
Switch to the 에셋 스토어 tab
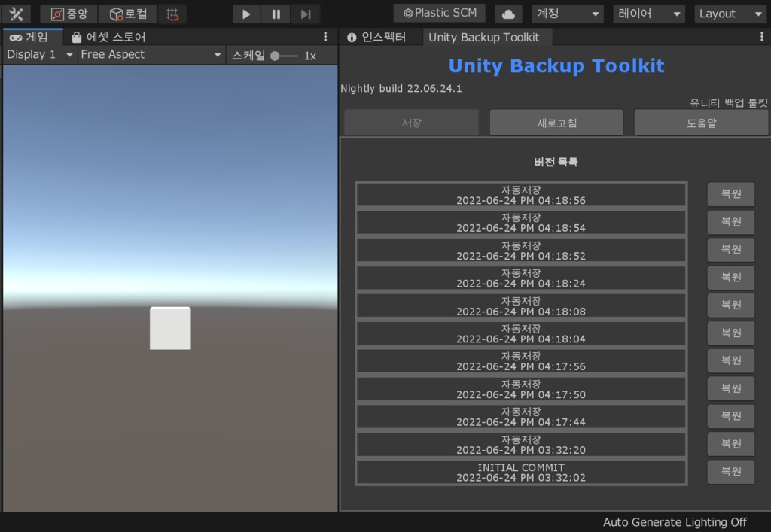(x=105, y=36)
